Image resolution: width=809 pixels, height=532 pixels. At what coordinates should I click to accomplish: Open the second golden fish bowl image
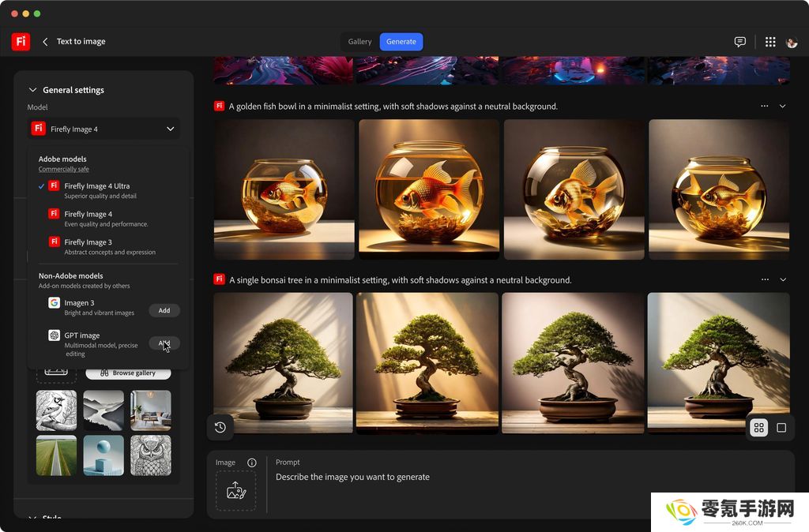click(429, 189)
